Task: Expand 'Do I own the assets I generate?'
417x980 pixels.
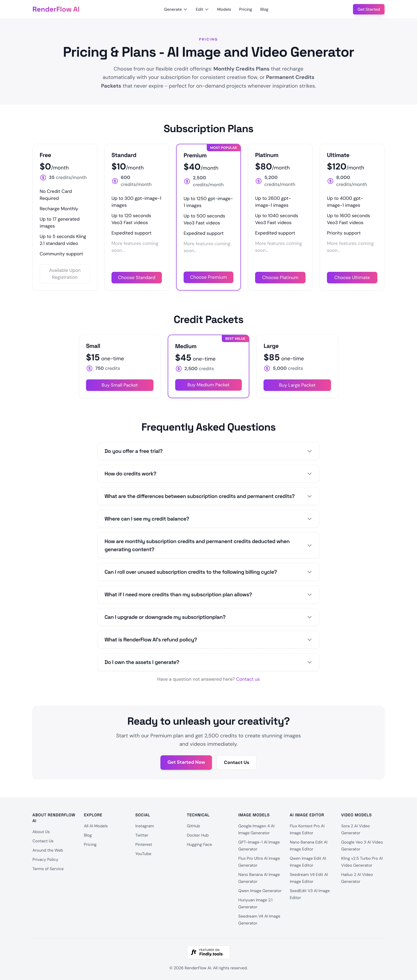Action: pos(208,662)
